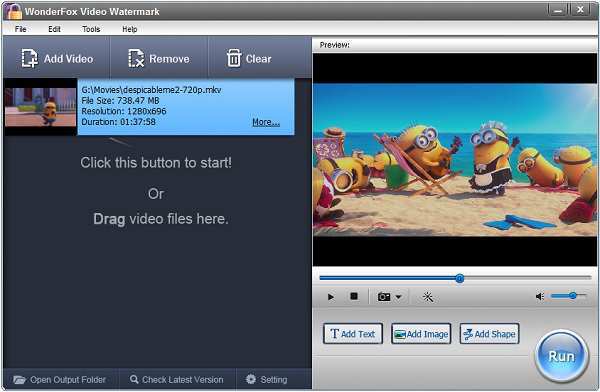600x392 pixels.
Task: Click the preview video frame
Action: tap(455, 159)
